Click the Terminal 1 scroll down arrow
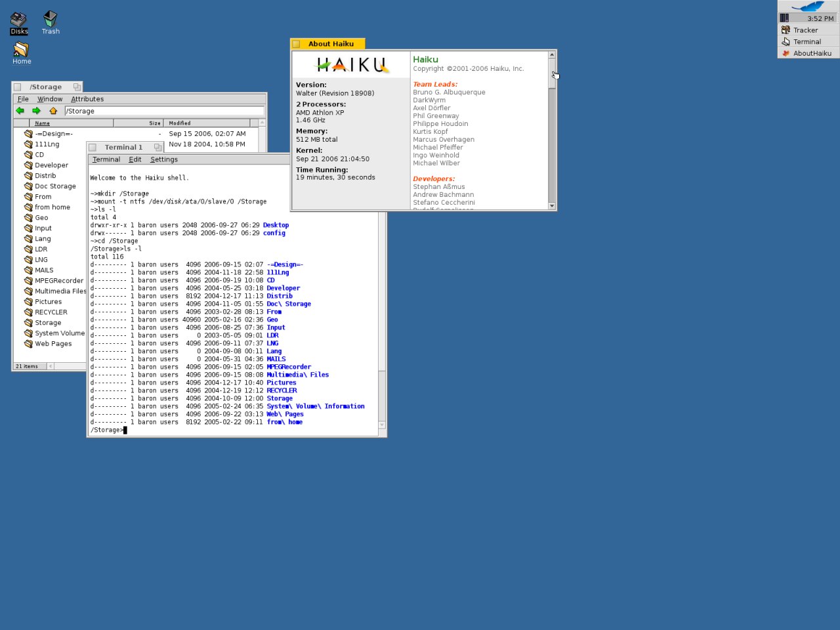This screenshot has height=630, width=840. (x=382, y=425)
